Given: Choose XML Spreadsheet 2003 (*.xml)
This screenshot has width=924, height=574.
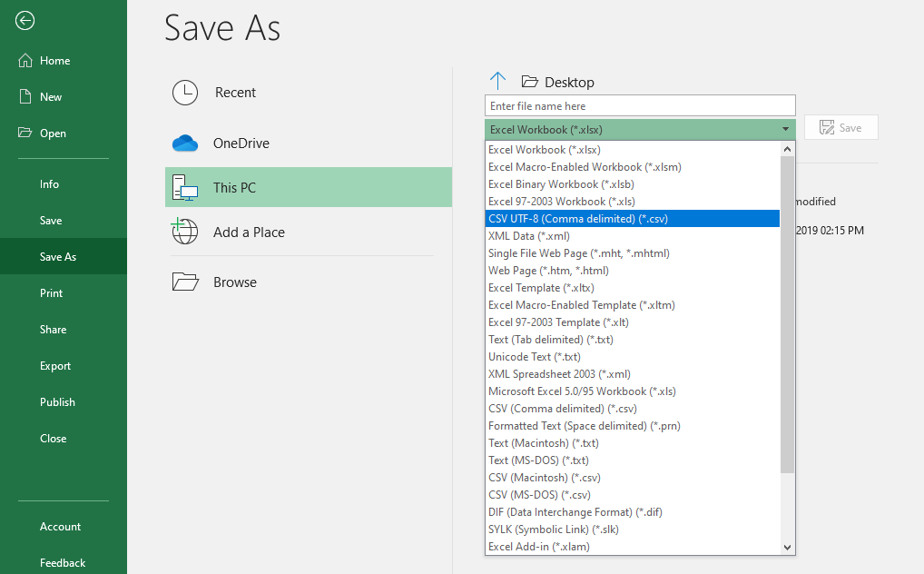Looking at the screenshot, I should (633, 374).
